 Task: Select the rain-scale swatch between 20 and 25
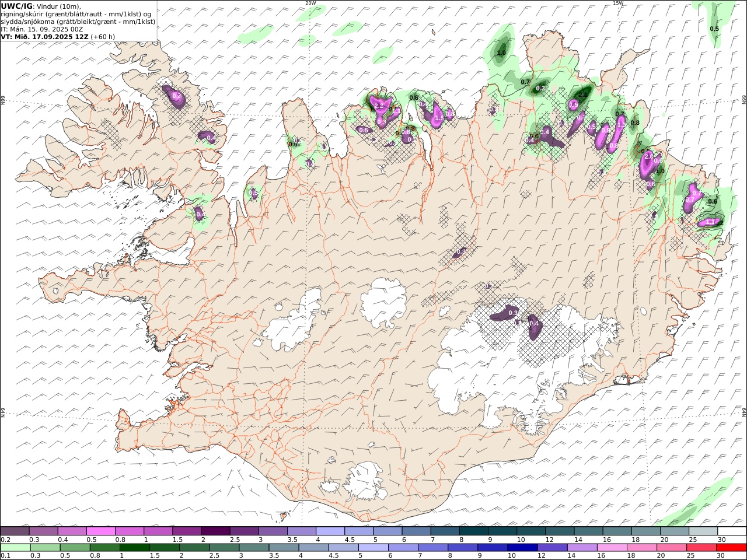pyautogui.click(x=672, y=547)
